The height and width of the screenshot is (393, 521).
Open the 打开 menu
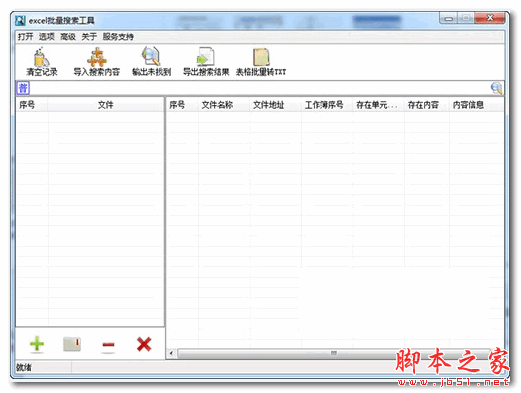(x=25, y=37)
